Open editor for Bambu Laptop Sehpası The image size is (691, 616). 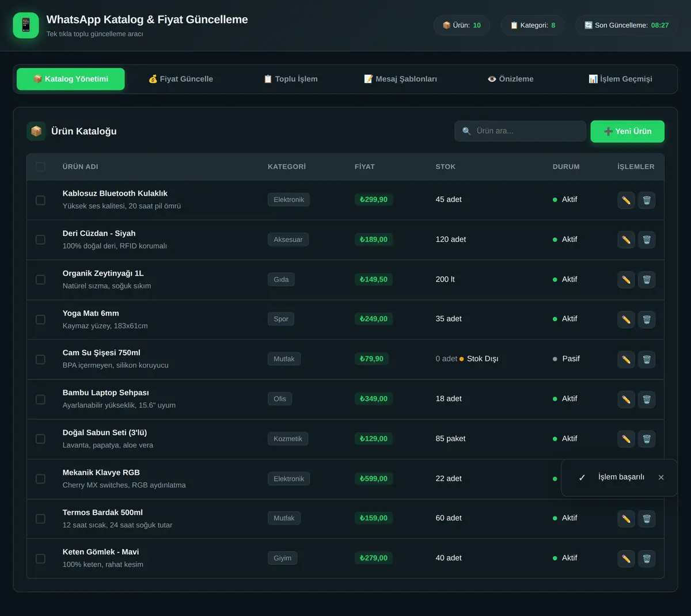pos(626,399)
